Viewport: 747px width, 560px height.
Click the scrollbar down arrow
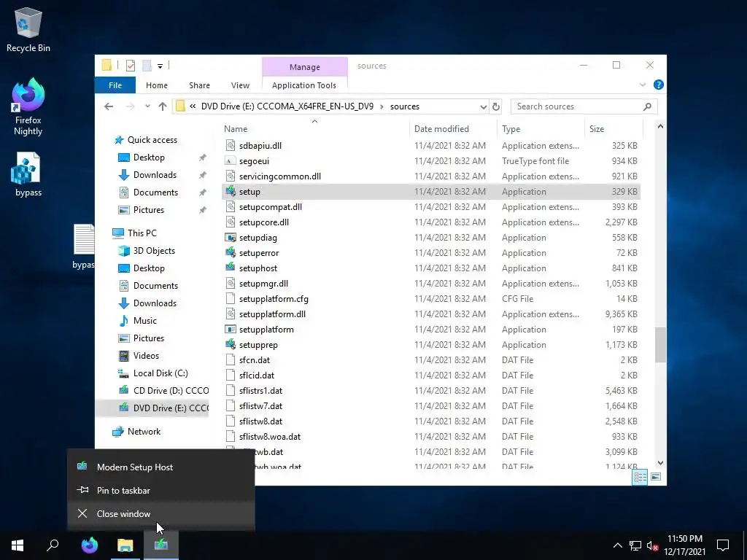pos(660,463)
